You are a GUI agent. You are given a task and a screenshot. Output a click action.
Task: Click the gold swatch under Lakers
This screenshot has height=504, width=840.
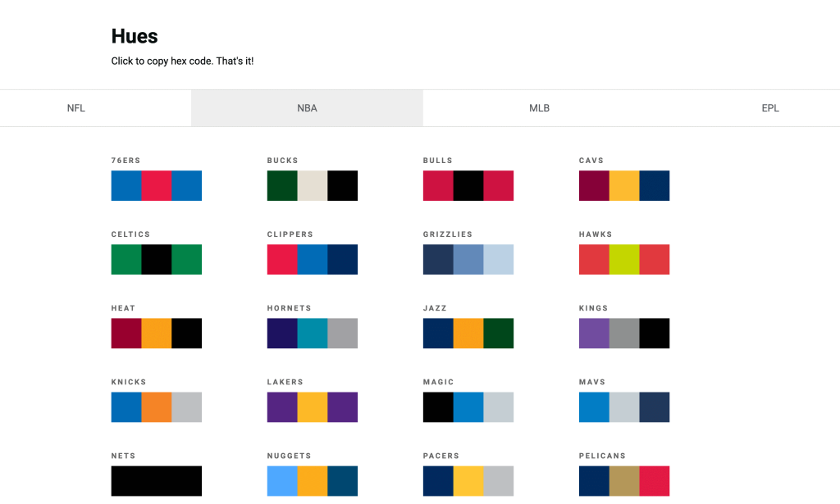[313, 407]
